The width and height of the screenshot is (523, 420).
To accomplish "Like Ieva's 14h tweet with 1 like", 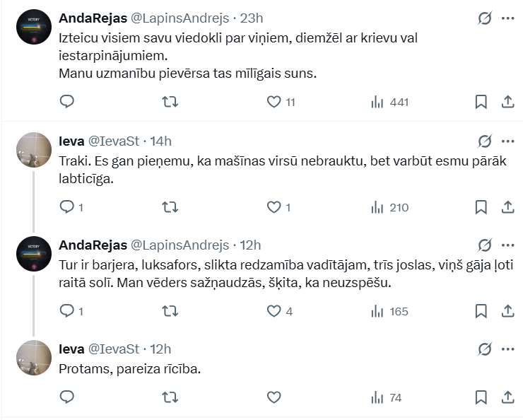I will (274, 207).
